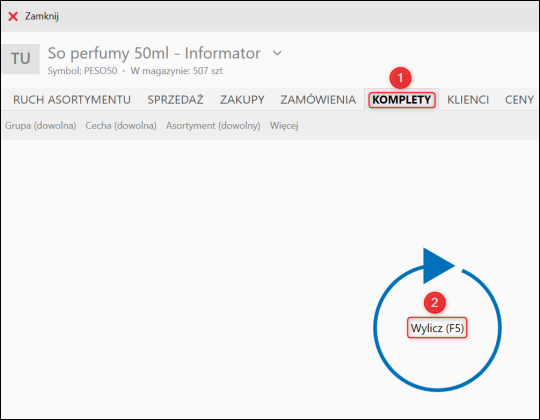The height and width of the screenshot is (420, 540).
Task: Open the Asortyment (dowolny) filter
Action: pos(213,126)
